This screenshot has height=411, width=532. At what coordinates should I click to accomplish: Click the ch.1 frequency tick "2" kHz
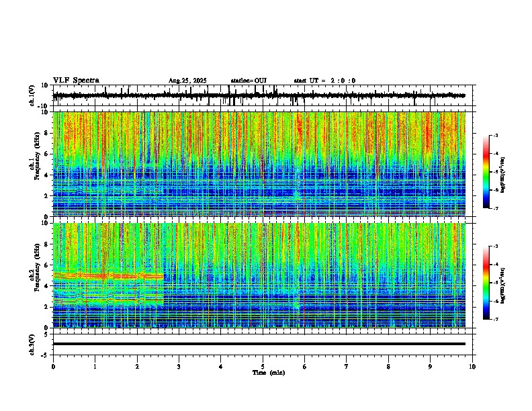pos(47,195)
